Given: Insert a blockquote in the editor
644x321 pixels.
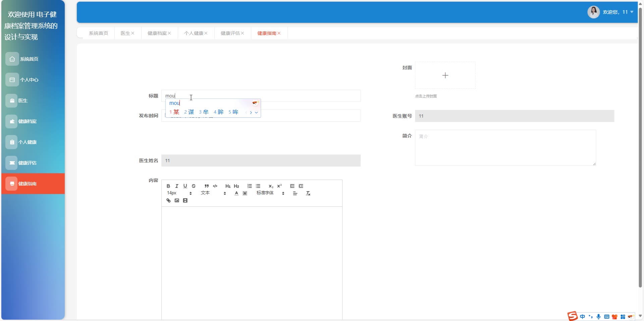Looking at the screenshot, I should (x=207, y=186).
